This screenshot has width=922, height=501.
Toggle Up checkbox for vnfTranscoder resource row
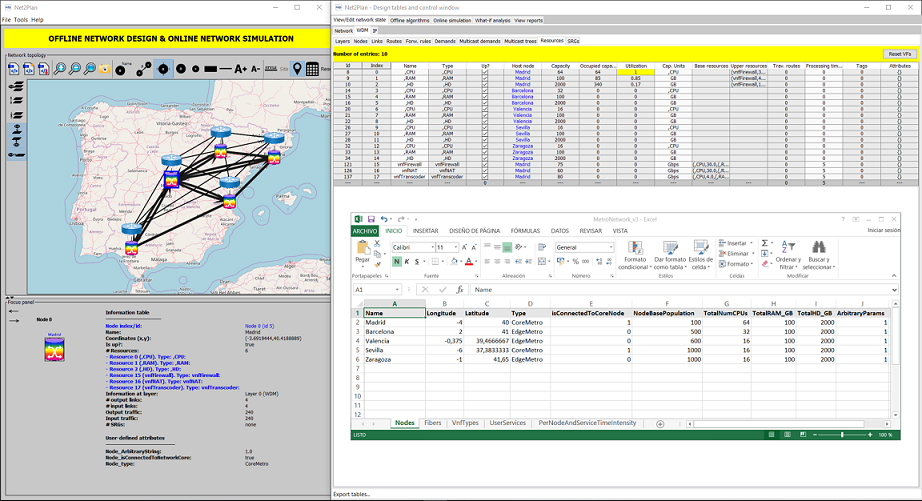[485, 176]
